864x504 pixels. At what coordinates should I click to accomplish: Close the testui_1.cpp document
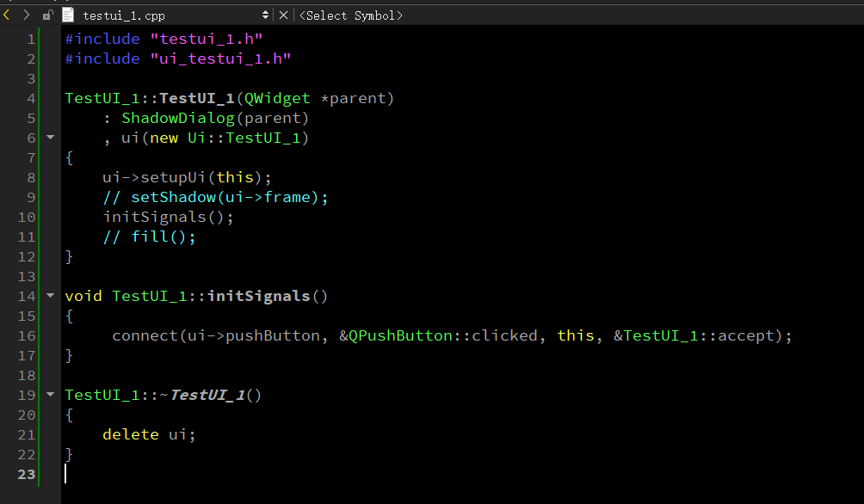tap(283, 15)
